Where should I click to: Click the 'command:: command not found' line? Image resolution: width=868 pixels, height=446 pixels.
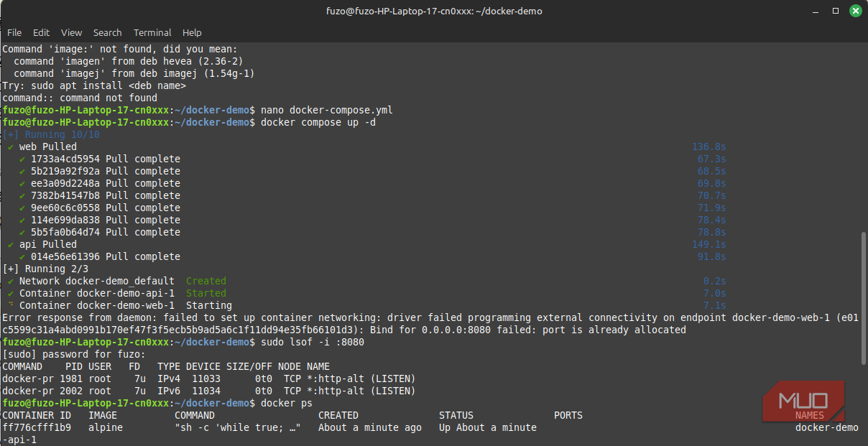pos(80,98)
